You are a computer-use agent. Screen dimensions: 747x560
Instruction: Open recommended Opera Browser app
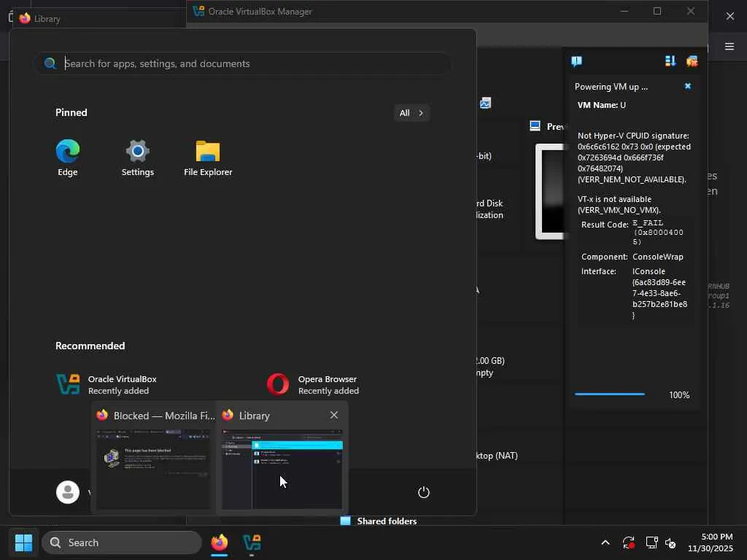point(313,385)
